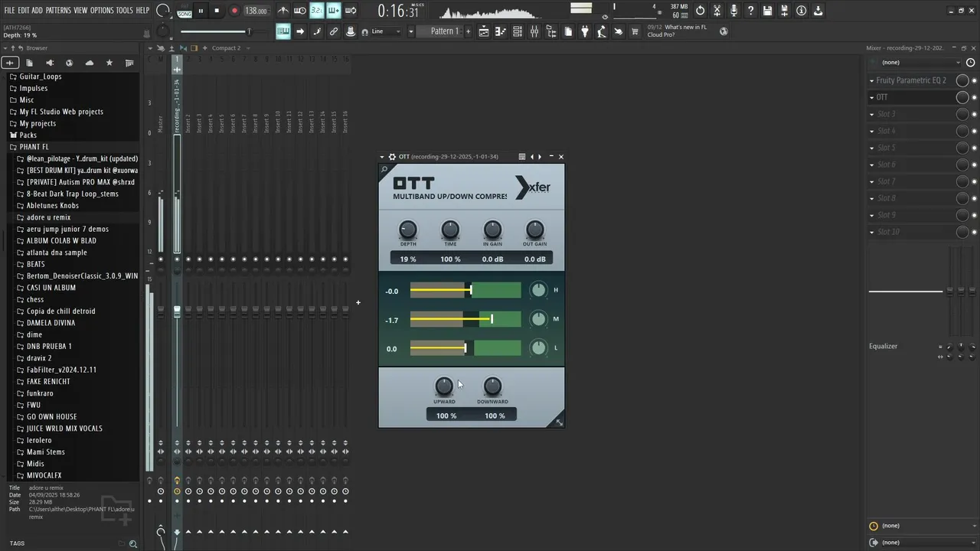
Task: Click the shopping cart icon
Action: (635, 31)
